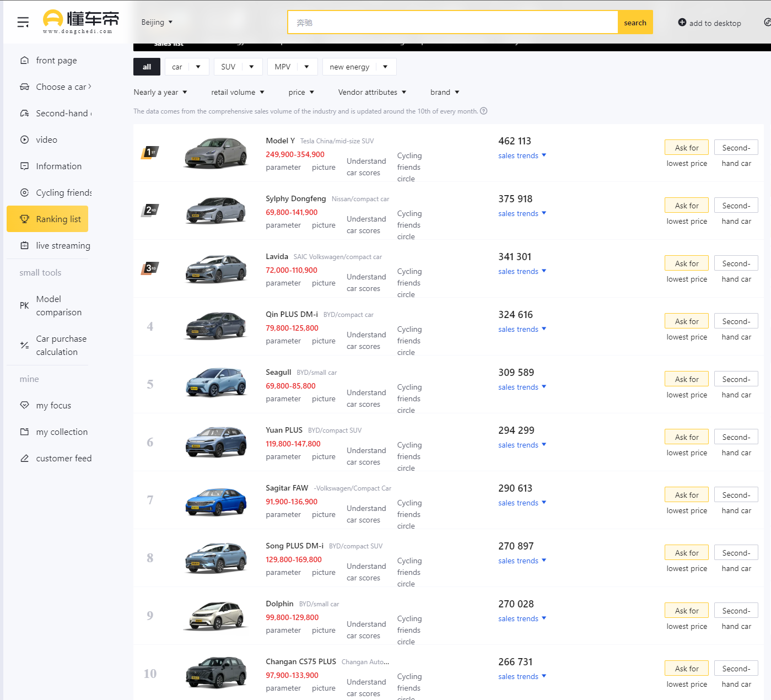Image resolution: width=771 pixels, height=700 pixels.
Task: Expand the car category dropdown arrow
Action: tap(198, 67)
